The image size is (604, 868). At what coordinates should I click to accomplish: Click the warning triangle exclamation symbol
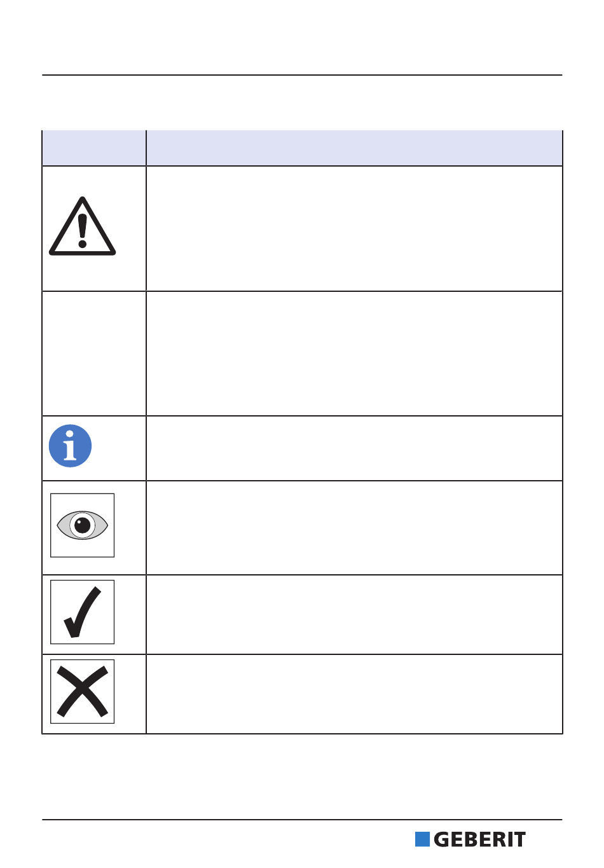[x=83, y=226]
